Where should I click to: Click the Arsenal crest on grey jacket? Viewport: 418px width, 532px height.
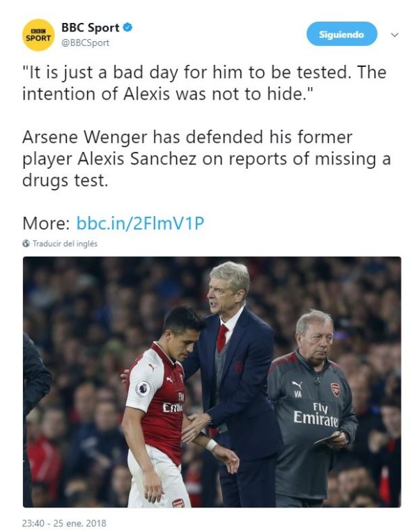(335, 389)
